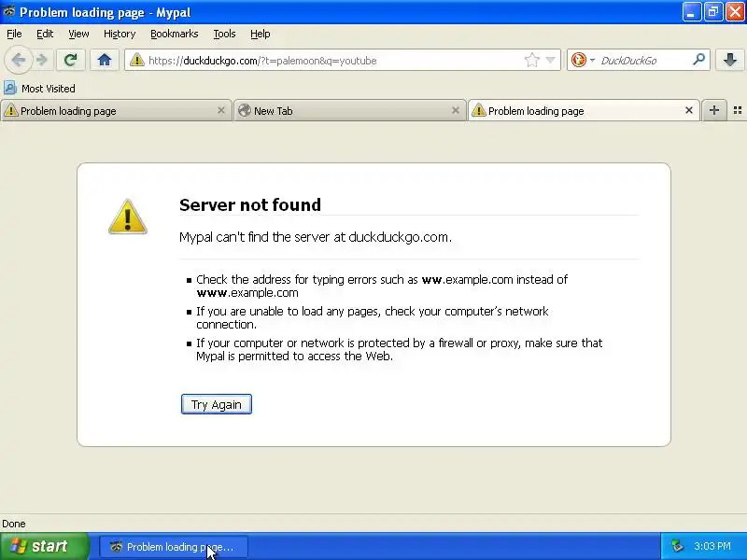Reload the current page
747x560 pixels.
(x=71, y=60)
